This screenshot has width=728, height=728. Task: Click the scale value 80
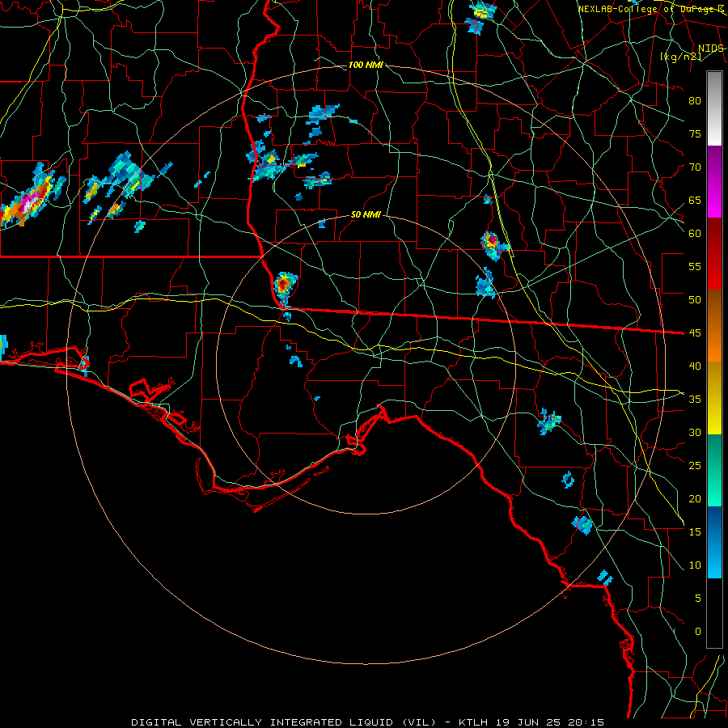[x=695, y=101]
